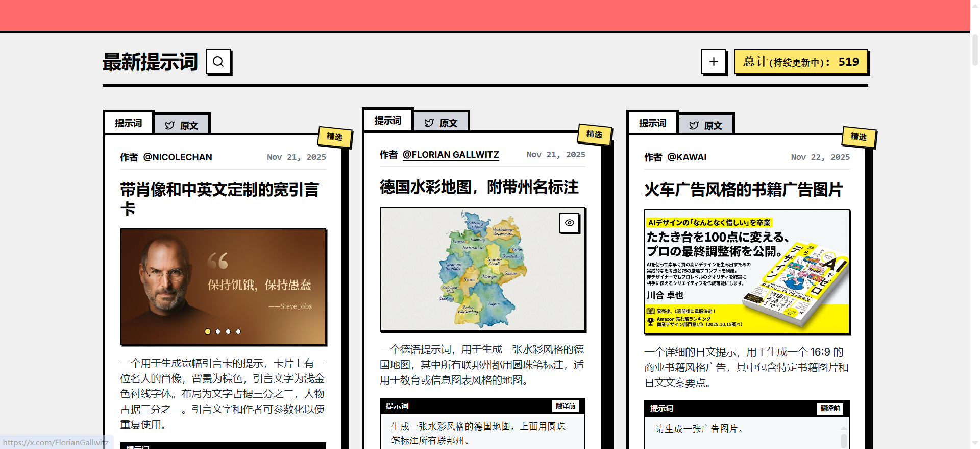Viewport: 980px width, 449px height.
Task: Click the plus icon to add prompt
Action: pyautogui.click(x=714, y=62)
